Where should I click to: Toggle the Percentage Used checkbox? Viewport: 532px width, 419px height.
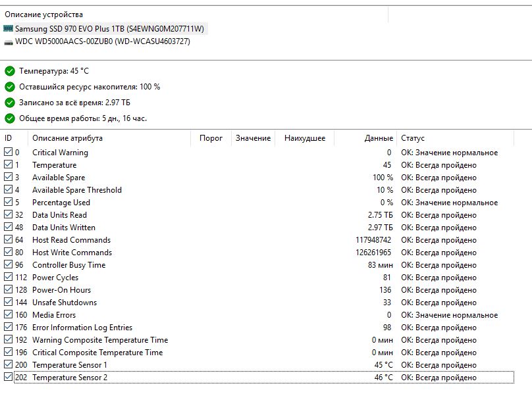coord(8,202)
